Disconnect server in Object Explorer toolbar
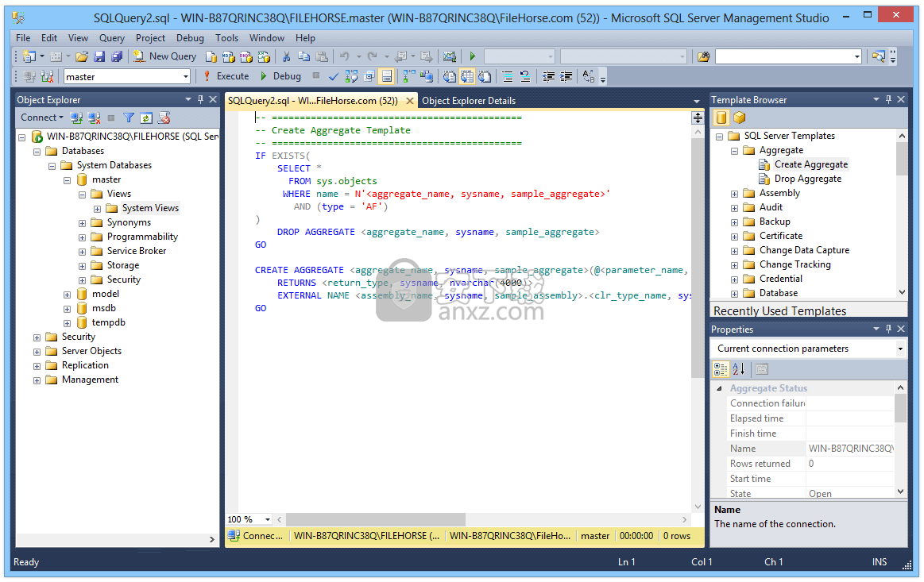Screen dimensions: 924x582 click(94, 118)
